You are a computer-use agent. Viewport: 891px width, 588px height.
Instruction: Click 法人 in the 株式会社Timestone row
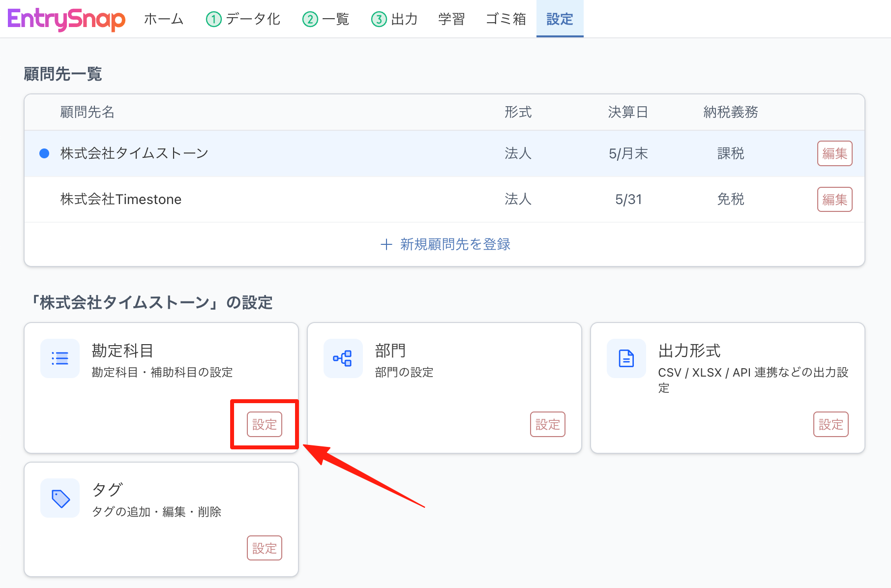point(518,200)
